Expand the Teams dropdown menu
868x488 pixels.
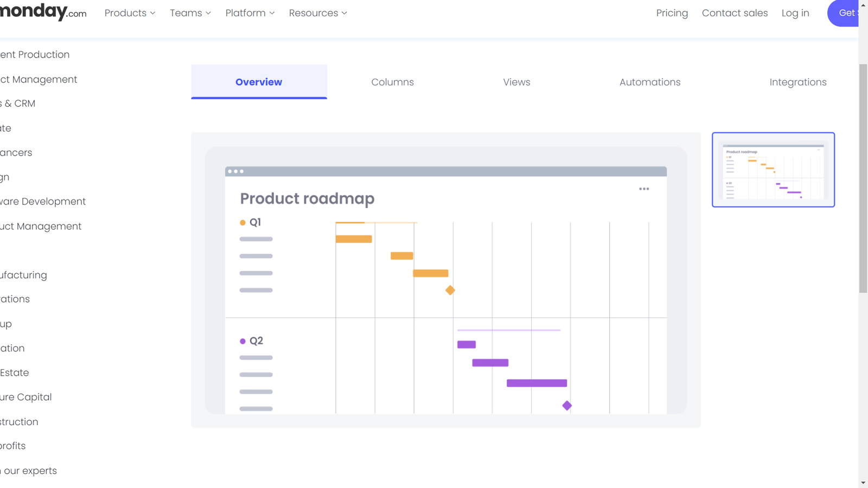(x=190, y=13)
